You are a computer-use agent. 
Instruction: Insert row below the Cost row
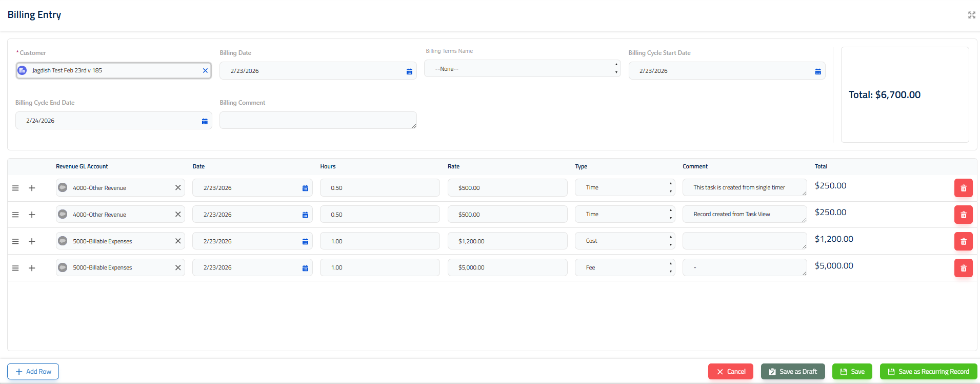click(x=32, y=241)
